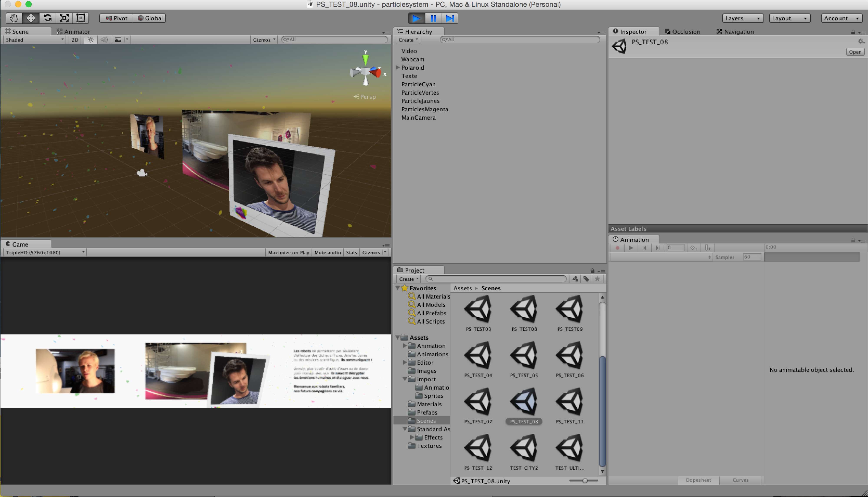This screenshot has height=497, width=868.
Task: Select the Scale tool
Action: point(64,18)
